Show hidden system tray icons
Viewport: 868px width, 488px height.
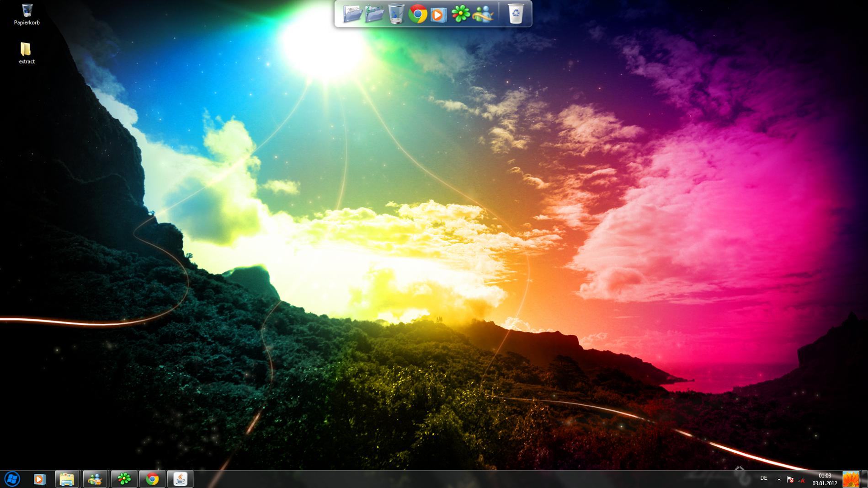(779, 479)
